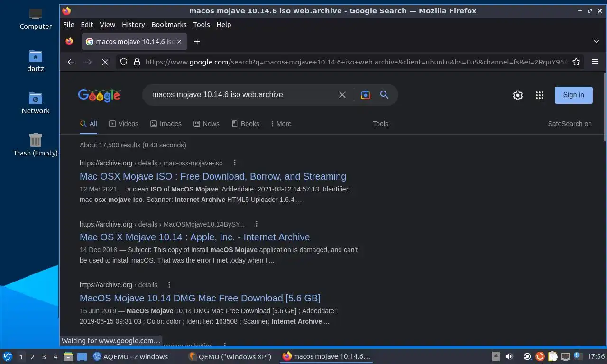Open the Edit menu
607x364 pixels.
[87, 25]
